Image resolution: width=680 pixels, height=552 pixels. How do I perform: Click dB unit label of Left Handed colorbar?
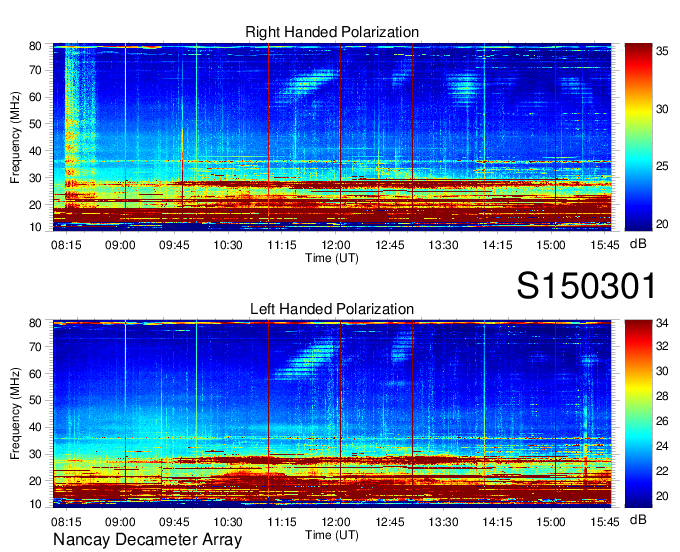pos(638,519)
